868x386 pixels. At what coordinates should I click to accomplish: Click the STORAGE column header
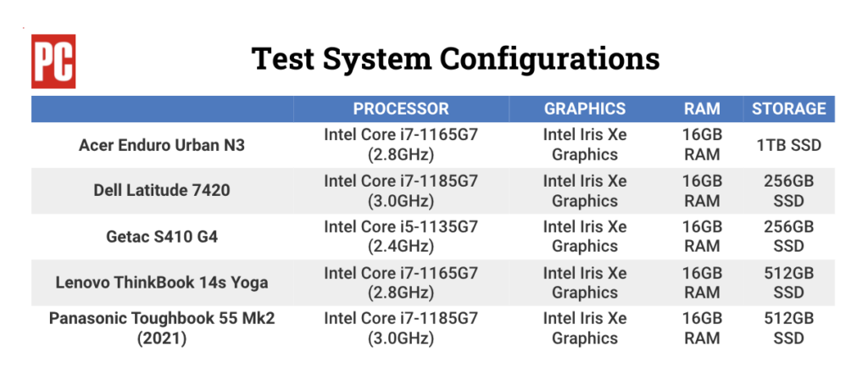coord(788,109)
